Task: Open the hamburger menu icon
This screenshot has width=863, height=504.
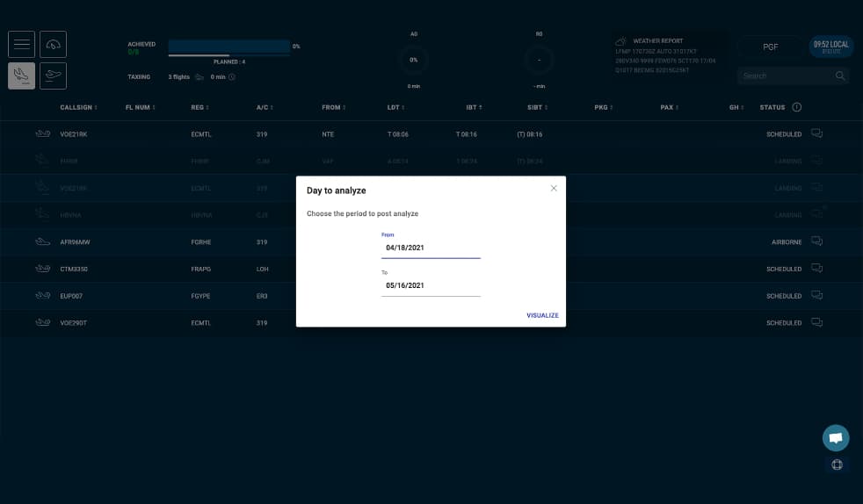Action: tap(21, 45)
